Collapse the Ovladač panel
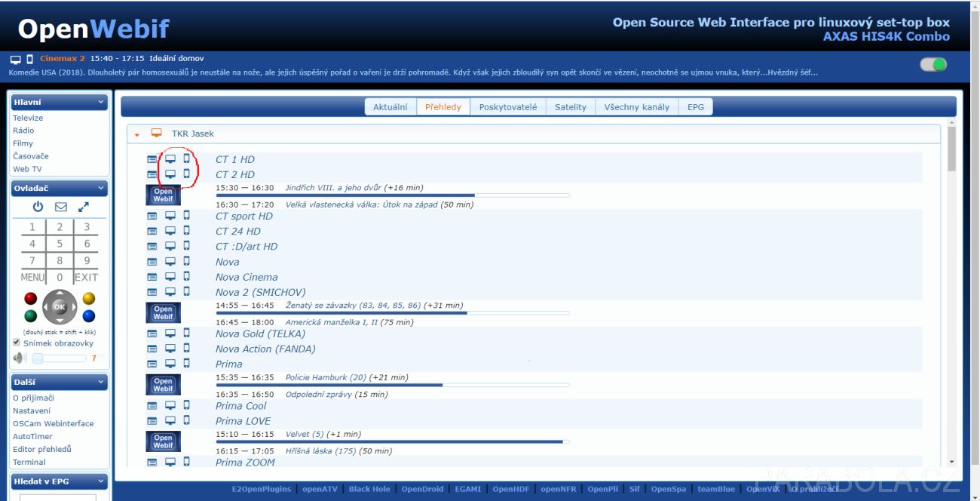The image size is (980, 501). tap(102, 189)
